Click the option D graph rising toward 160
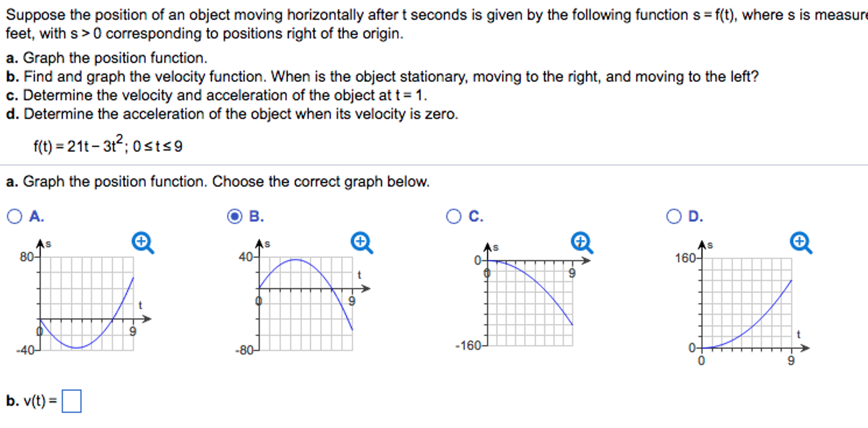This screenshot has width=868, height=428. [747, 303]
